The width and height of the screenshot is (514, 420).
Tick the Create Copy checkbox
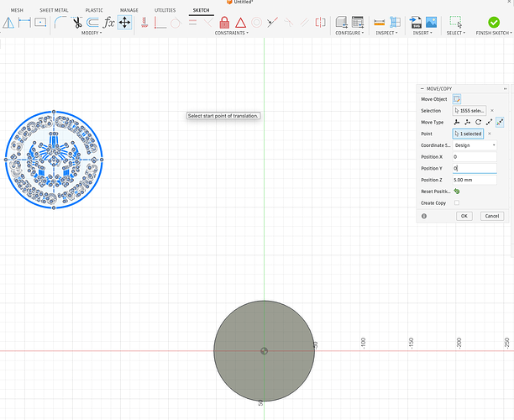click(x=457, y=203)
